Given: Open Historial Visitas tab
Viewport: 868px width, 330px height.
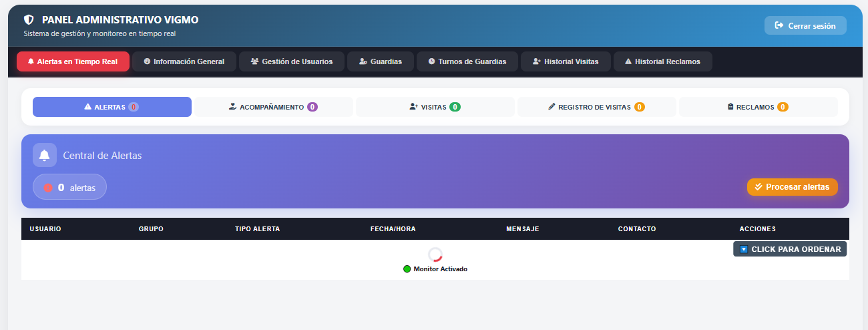Looking at the screenshot, I should click(566, 61).
